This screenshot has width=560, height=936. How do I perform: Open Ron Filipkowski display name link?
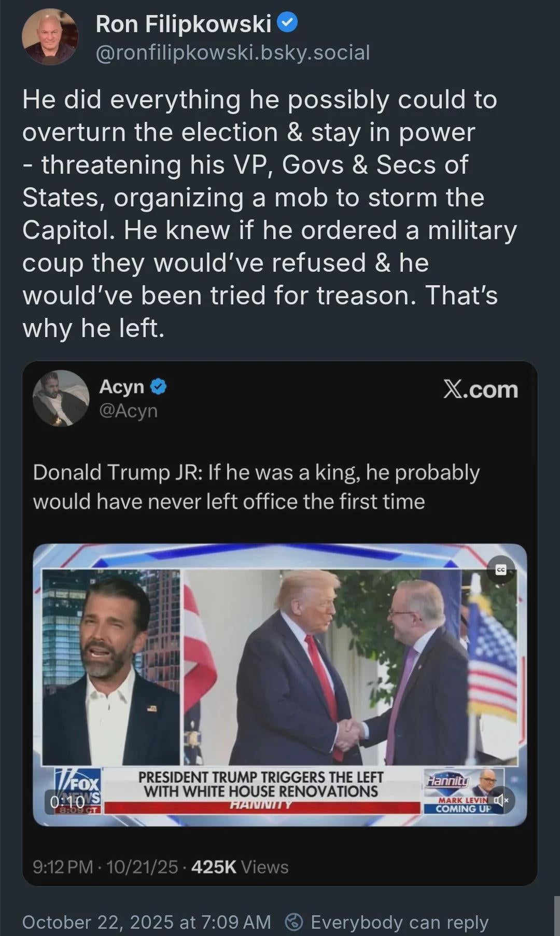tap(184, 24)
